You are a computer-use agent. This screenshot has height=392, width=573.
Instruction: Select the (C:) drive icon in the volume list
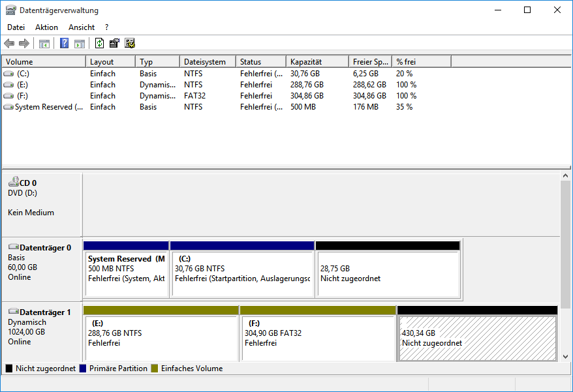[8, 74]
